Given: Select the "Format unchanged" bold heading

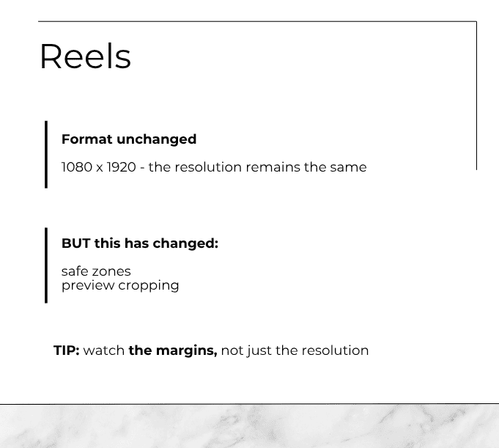Looking at the screenshot, I should point(129,139).
